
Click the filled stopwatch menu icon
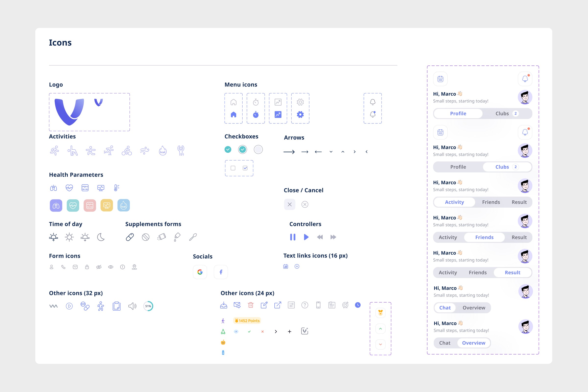[256, 114]
